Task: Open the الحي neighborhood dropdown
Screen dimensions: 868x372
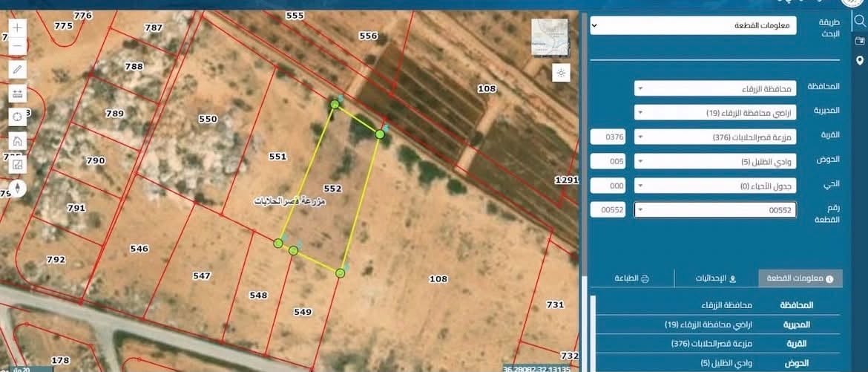Action: click(x=715, y=186)
